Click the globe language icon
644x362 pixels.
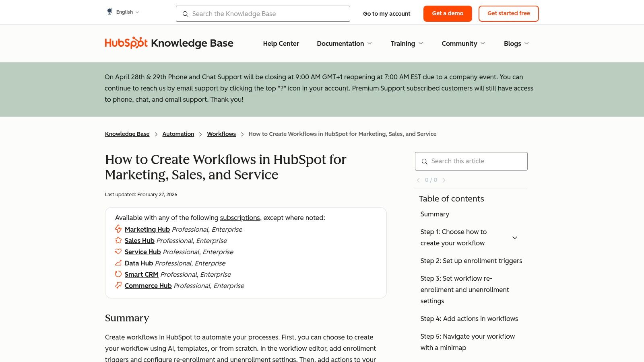coord(109,12)
